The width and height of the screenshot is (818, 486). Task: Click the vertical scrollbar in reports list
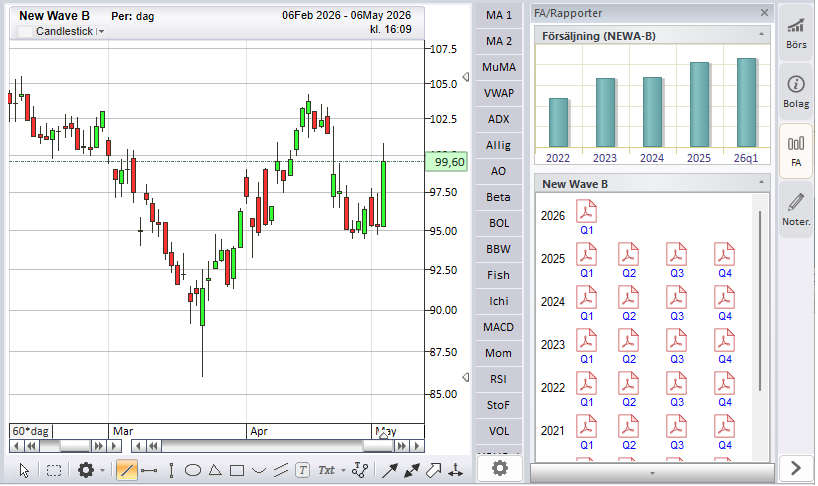[x=760, y=301]
